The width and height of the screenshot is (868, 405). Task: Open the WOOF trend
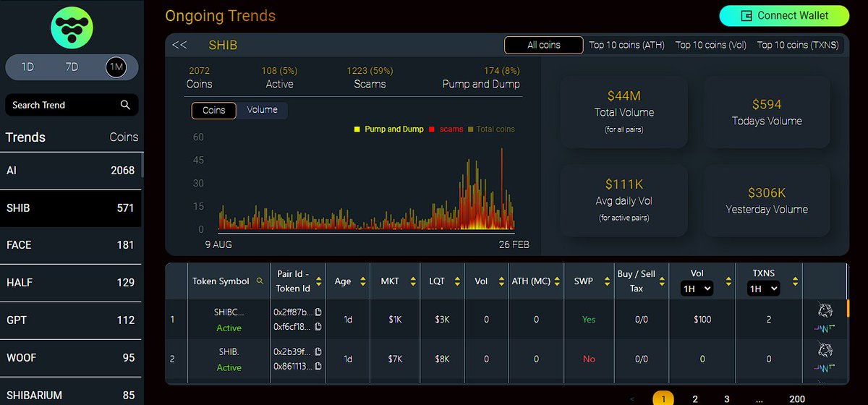tap(70, 358)
